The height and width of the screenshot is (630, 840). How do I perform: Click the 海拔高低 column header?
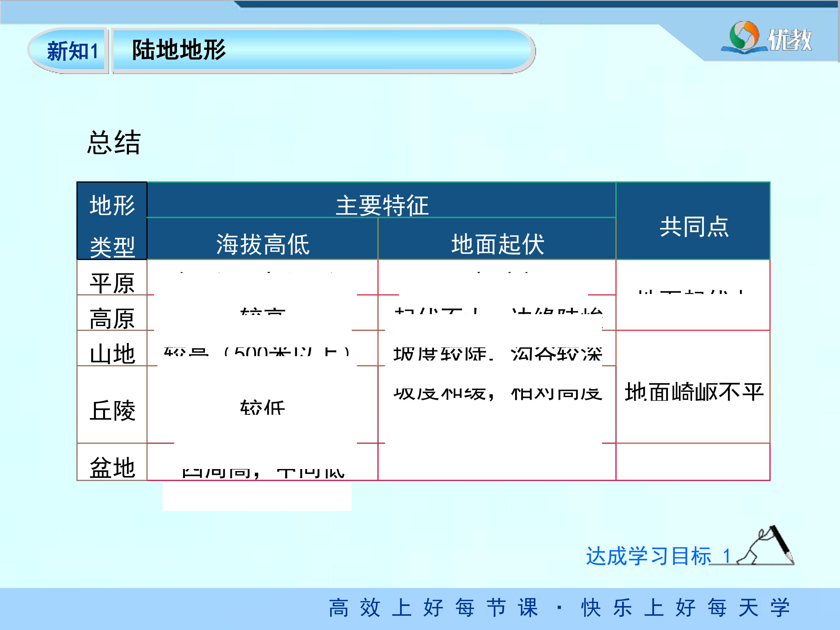click(x=262, y=239)
